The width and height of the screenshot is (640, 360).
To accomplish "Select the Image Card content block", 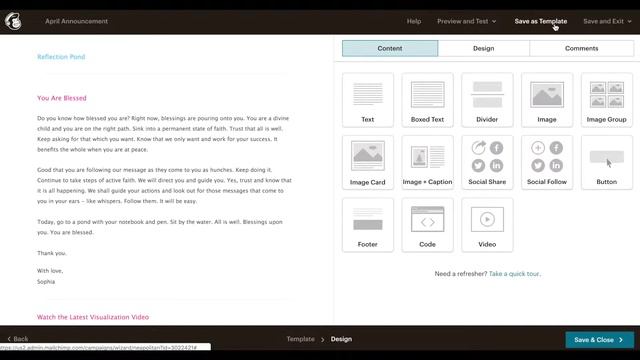I will coord(368,162).
